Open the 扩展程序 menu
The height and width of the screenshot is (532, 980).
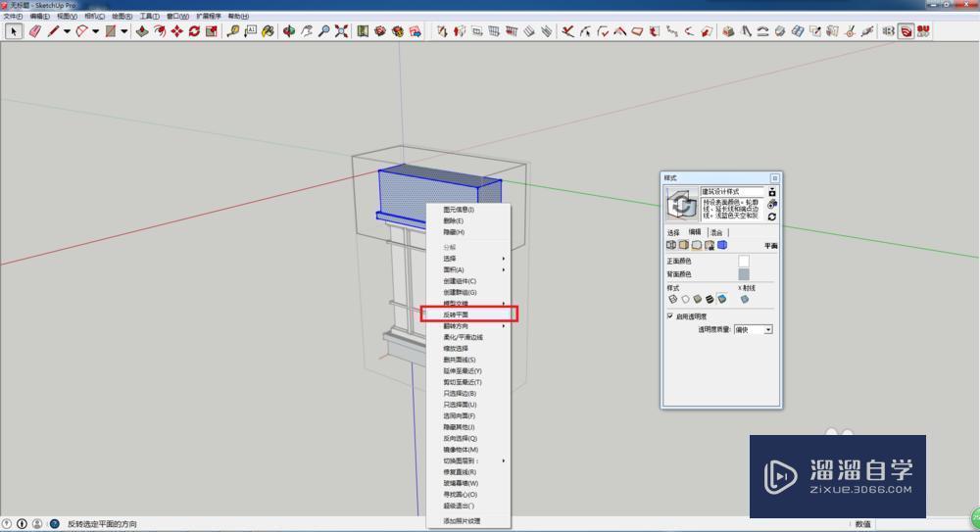208,17
